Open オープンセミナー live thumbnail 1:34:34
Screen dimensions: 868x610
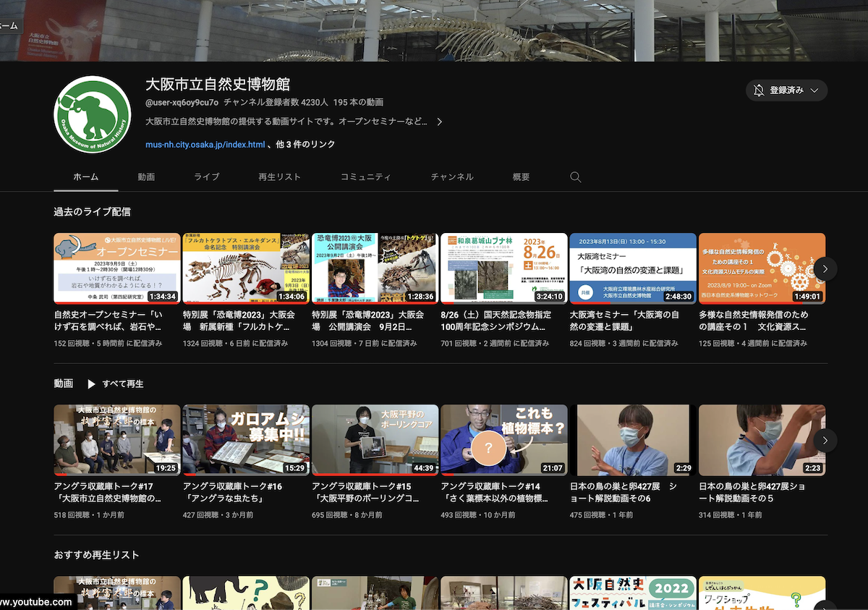[117, 268]
